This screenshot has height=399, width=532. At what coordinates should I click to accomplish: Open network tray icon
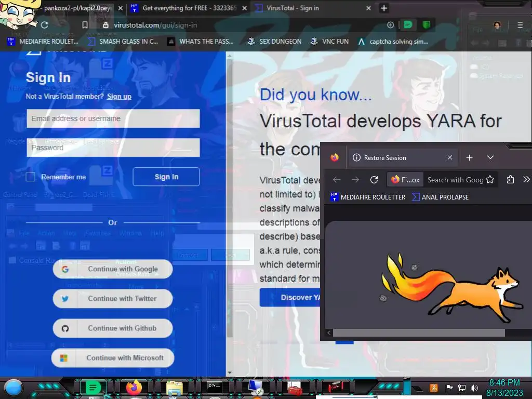point(462,388)
